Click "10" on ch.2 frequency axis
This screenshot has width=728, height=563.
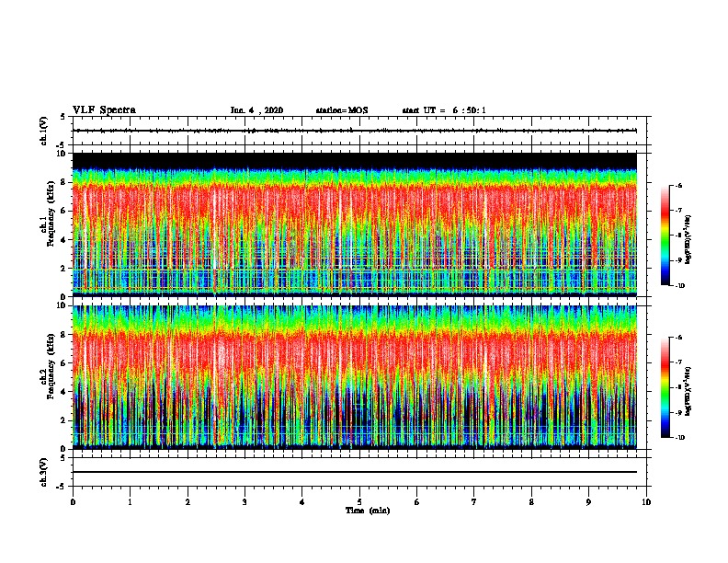click(x=63, y=305)
